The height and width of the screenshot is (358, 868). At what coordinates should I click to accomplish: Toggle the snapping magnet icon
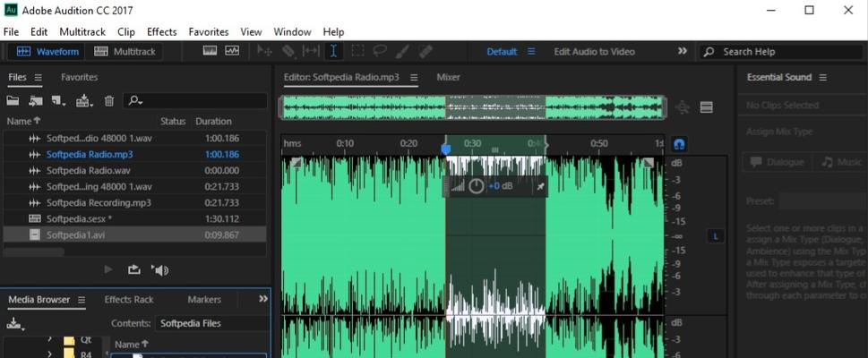click(679, 145)
